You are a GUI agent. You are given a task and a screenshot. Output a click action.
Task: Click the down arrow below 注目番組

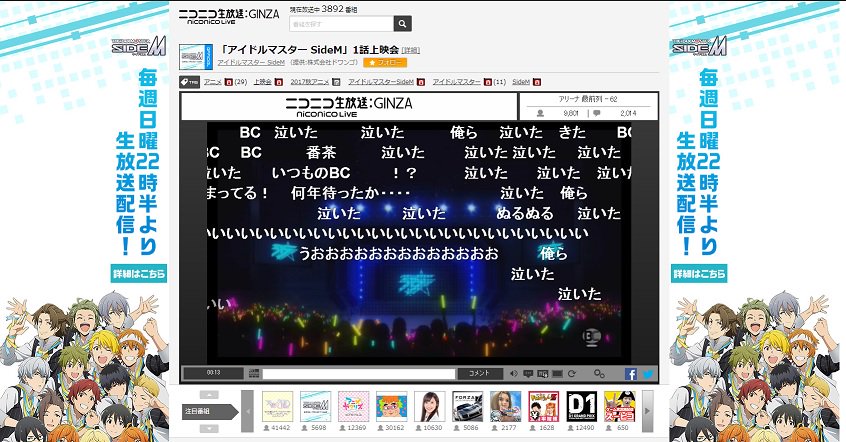(x=209, y=429)
